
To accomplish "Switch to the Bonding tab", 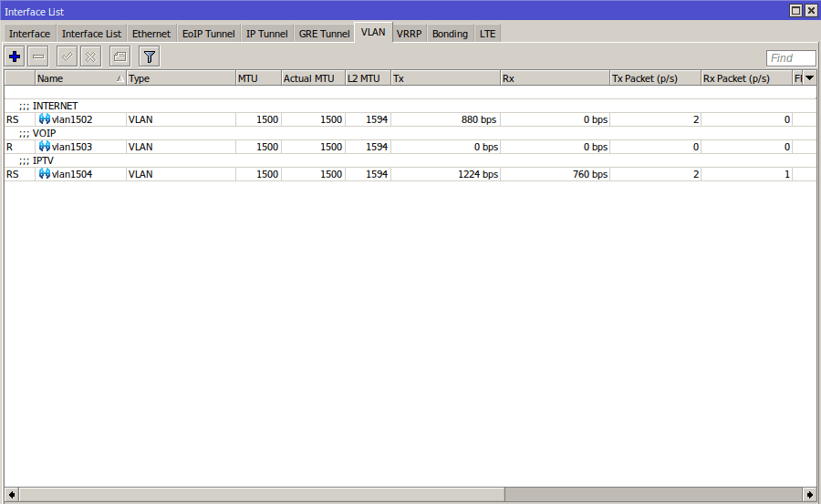I will coord(450,34).
